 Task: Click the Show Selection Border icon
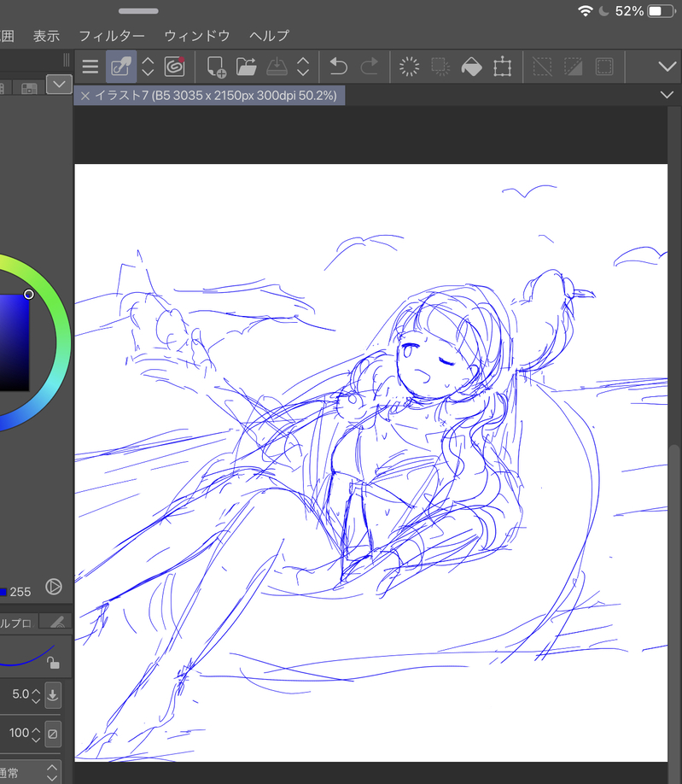click(604, 67)
